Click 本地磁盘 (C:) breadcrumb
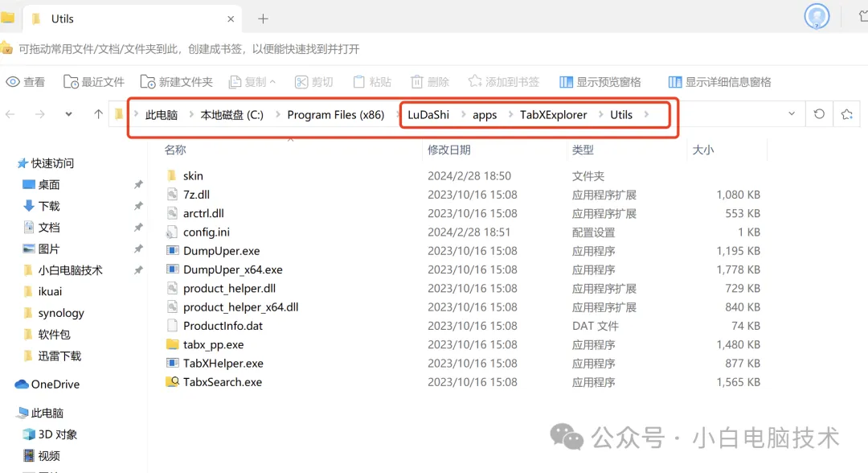 tap(232, 115)
